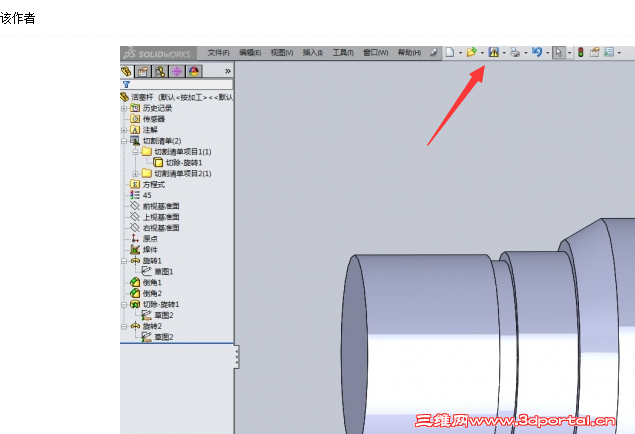Select 草图2 under 切除-旋转1 feature
This screenshot has height=434, width=635.
[158, 315]
